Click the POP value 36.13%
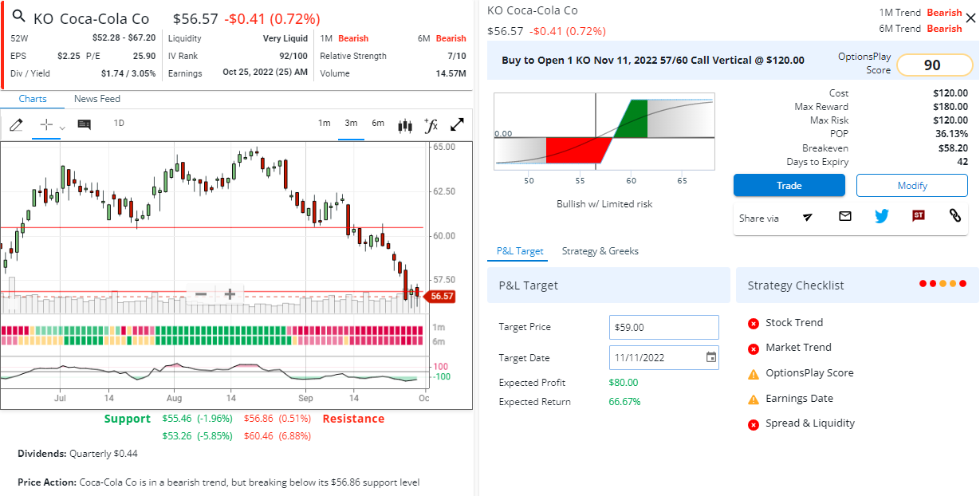The width and height of the screenshot is (980, 496). click(952, 134)
